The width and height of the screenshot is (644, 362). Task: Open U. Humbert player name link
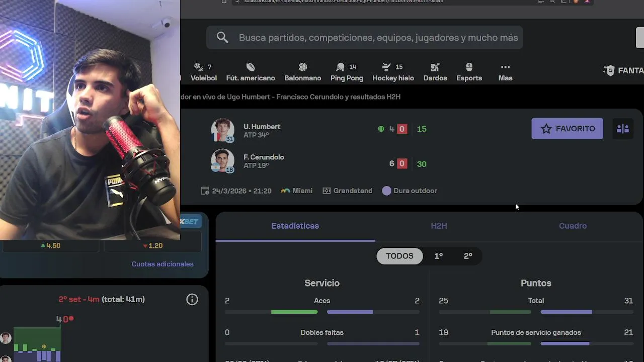pyautogui.click(x=262, y=127)
